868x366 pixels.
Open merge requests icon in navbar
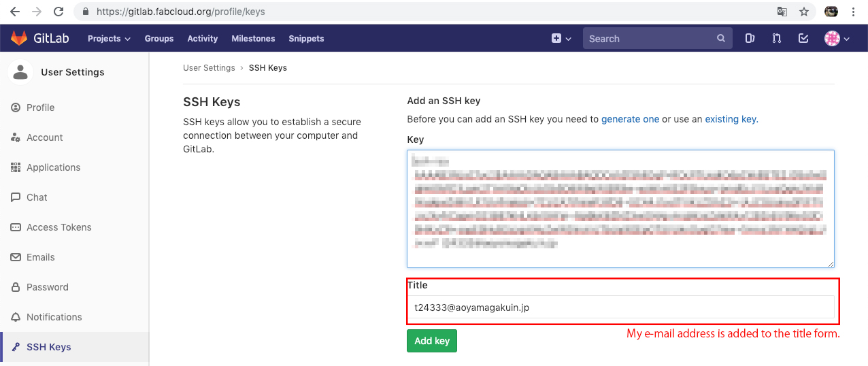[776, 39]
